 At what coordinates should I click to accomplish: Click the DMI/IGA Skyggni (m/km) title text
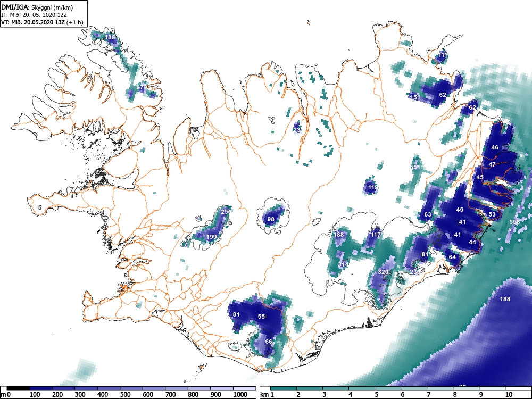point(37,7)
